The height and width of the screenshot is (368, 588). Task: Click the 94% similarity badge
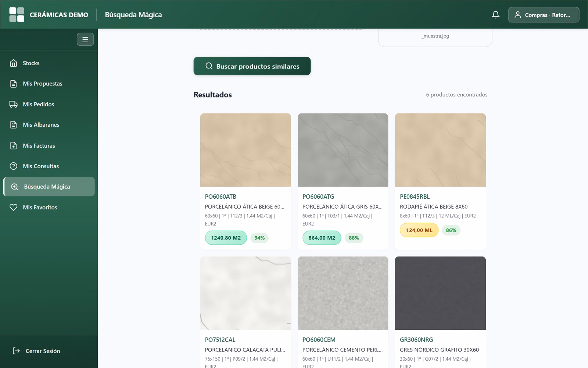click(x=259, y=238)
